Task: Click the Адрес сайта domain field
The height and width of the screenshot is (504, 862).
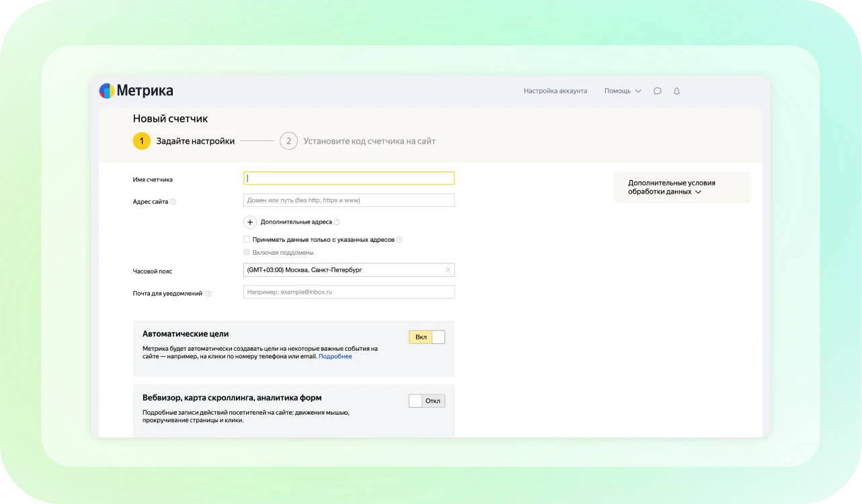Action: tap(348, 200)
